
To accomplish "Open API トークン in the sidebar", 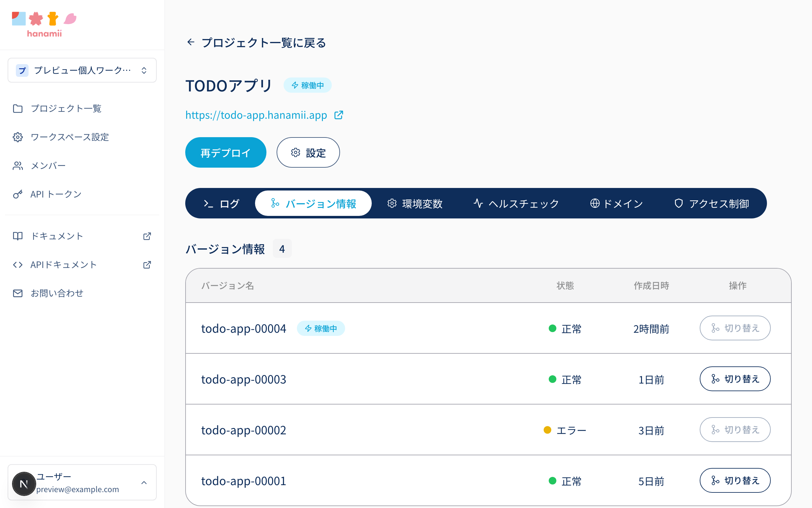I will pyautogui.click(x=82, y=194).
